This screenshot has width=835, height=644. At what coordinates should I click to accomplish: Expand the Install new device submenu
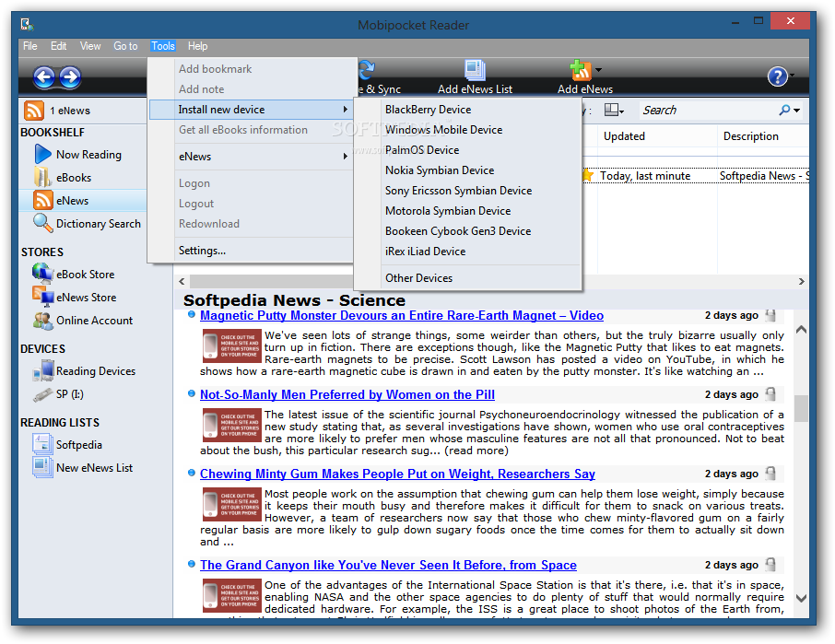tap(251, 110)
